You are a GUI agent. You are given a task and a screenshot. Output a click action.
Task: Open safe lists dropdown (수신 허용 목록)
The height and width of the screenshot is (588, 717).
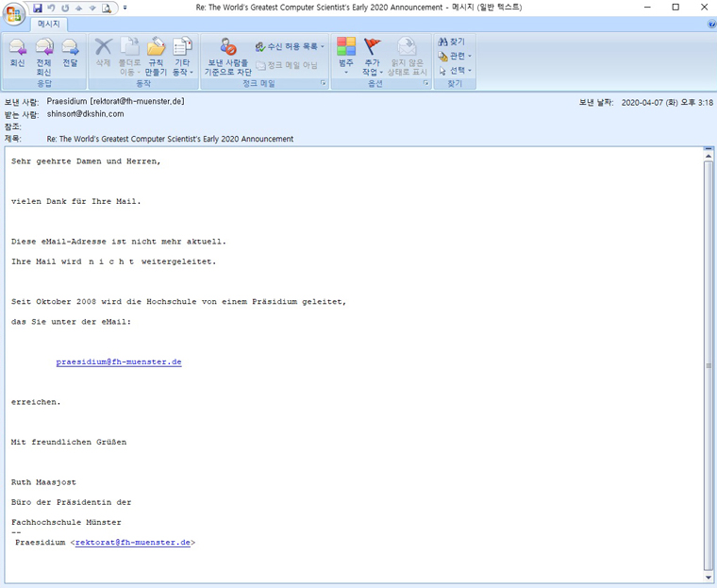click(290, 46)
